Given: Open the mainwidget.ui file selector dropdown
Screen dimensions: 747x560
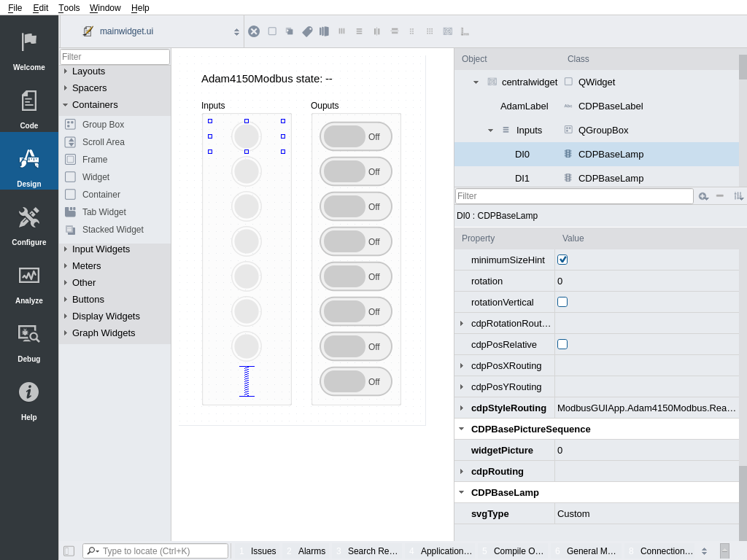Looking at the screenshot, I should [161, 31].
